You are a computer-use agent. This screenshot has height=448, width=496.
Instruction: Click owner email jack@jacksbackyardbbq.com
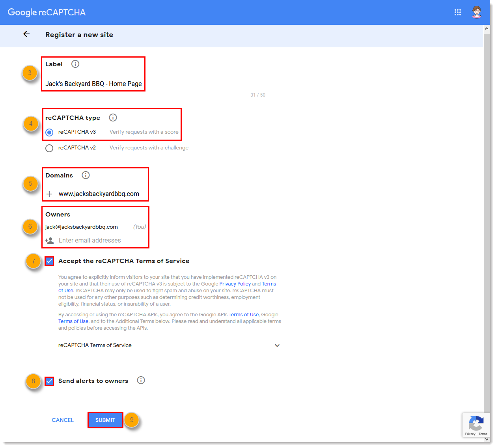[x=82, y=227]
